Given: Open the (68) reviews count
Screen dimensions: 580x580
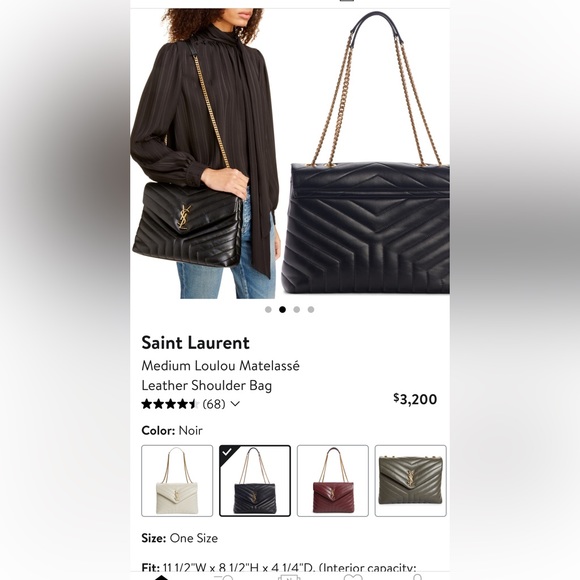Looking at the screenshot, I should tap(214, 404).
